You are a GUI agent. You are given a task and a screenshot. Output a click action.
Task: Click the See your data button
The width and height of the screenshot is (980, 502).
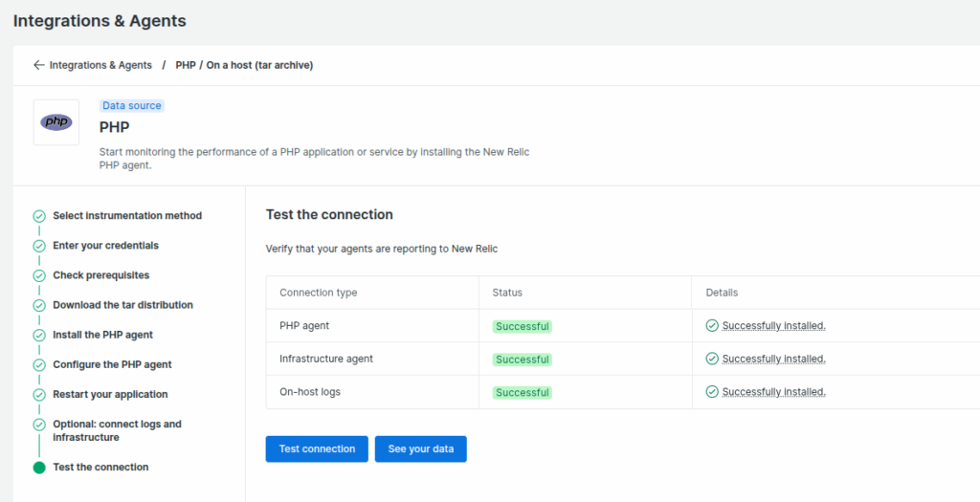[421, 448]
